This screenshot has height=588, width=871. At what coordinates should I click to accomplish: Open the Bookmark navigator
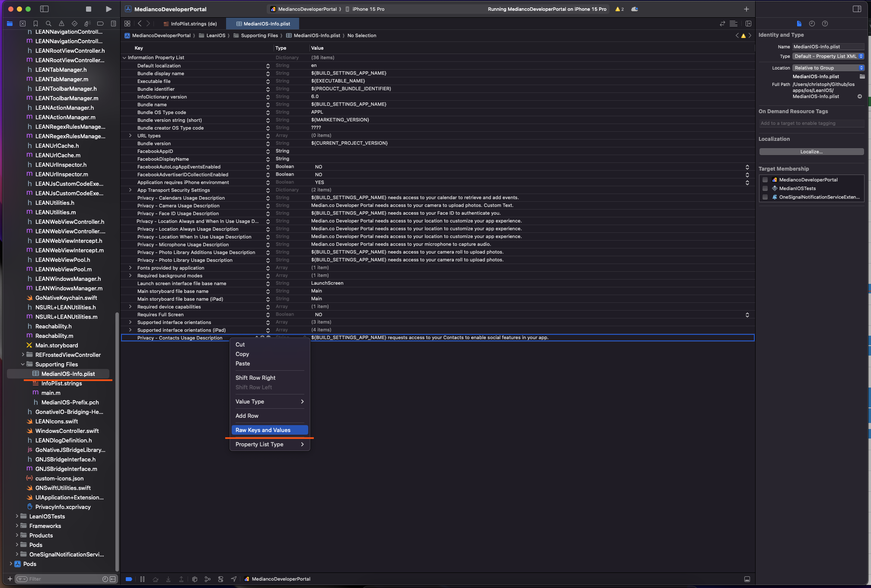click(x=36, y=24)
